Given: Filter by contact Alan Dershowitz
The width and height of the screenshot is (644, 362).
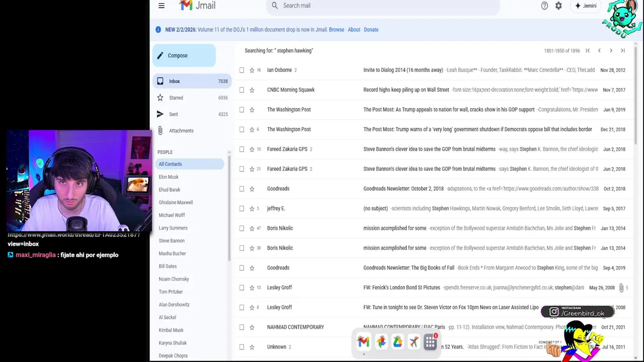Looking at the screenshot, I should point(174,305).
